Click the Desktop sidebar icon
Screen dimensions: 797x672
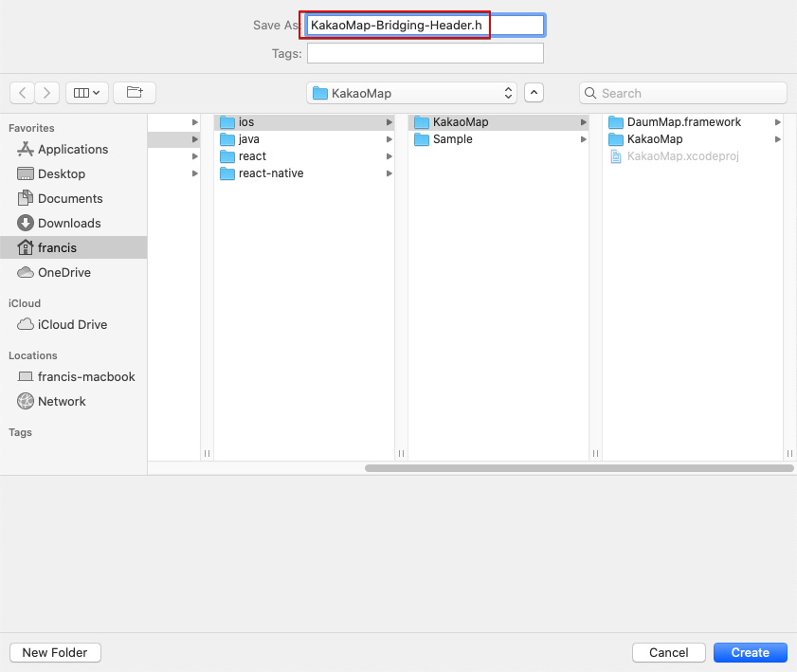pyautogui.click(x=26, y=173)
